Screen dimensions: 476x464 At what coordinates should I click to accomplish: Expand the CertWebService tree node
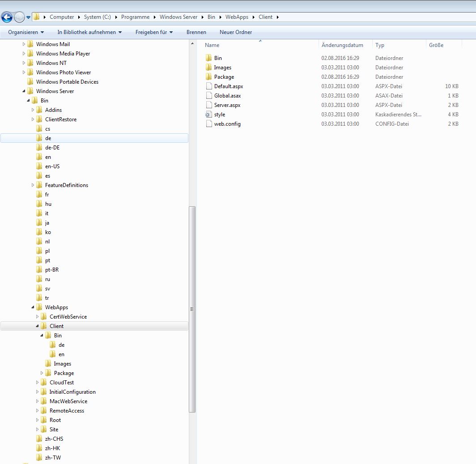point(38,317)
